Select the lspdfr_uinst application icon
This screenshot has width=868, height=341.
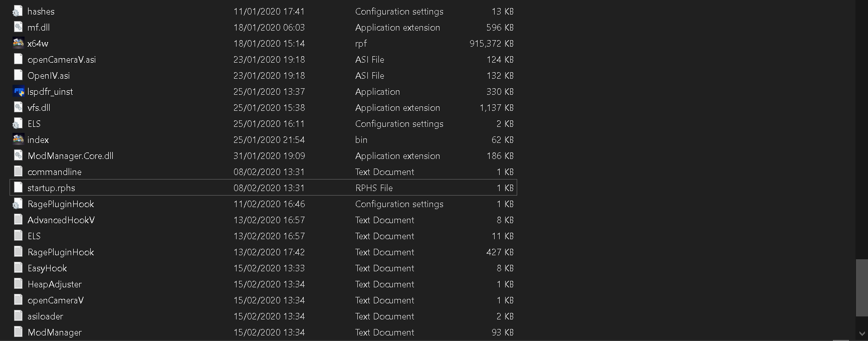18,92
